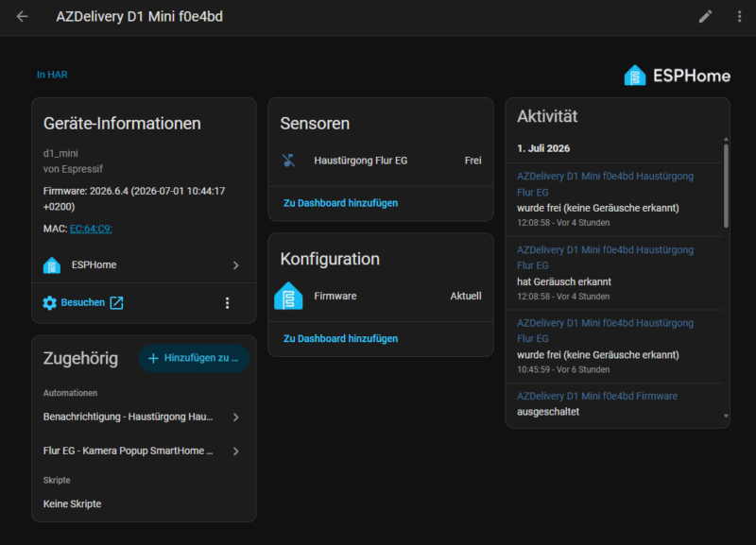Edit device name with pencil icon
Screen dimensions: 756x545
705,17
